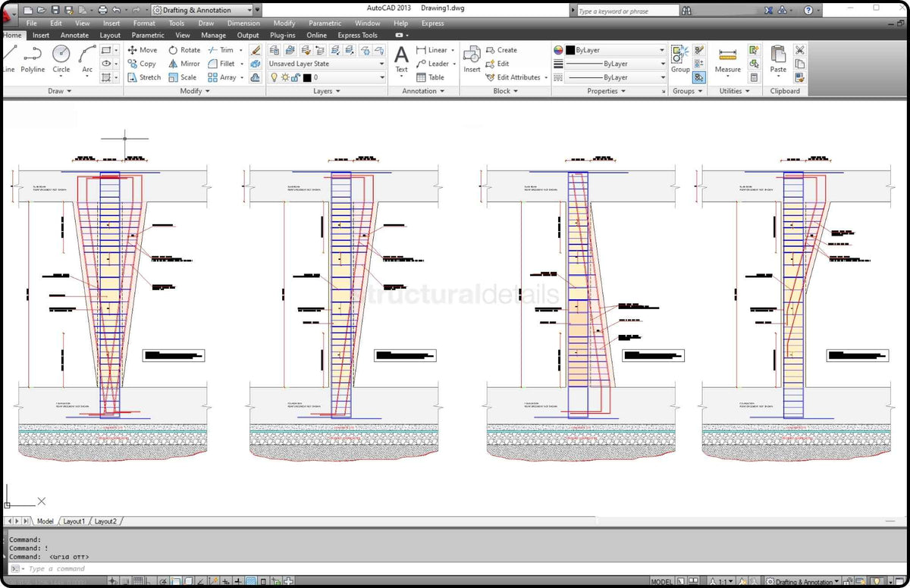This screenshot has width=910, height=588.
Task: Click the Rotate tool
Action: [184, 50]
